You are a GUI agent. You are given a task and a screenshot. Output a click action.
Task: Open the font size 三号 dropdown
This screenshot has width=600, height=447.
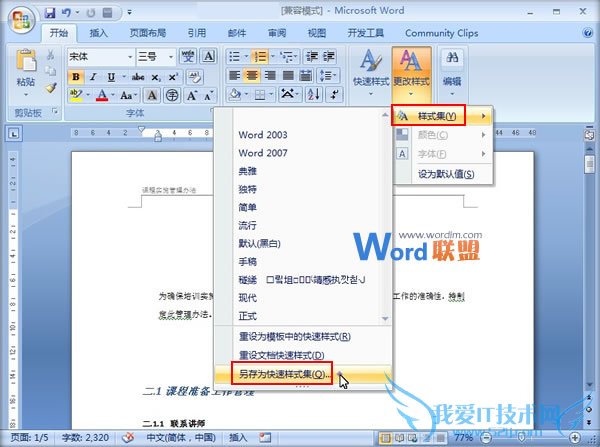[x=171, y=57]
